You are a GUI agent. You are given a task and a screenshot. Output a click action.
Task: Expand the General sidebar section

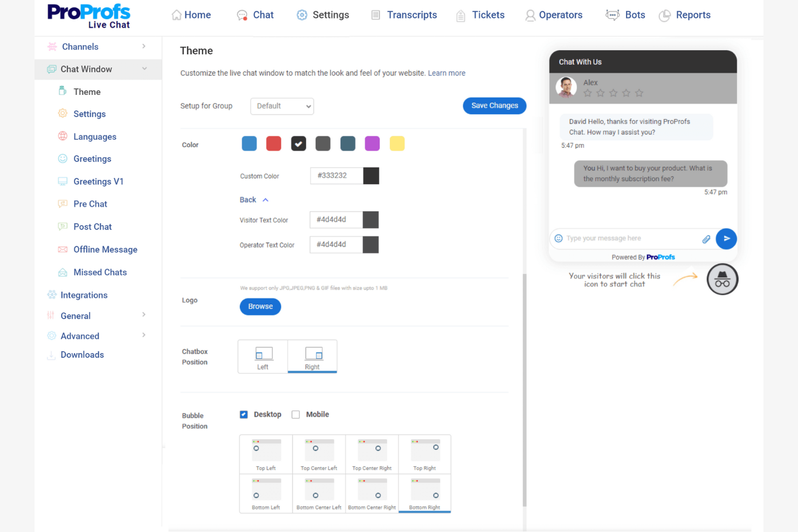(144, 315)
